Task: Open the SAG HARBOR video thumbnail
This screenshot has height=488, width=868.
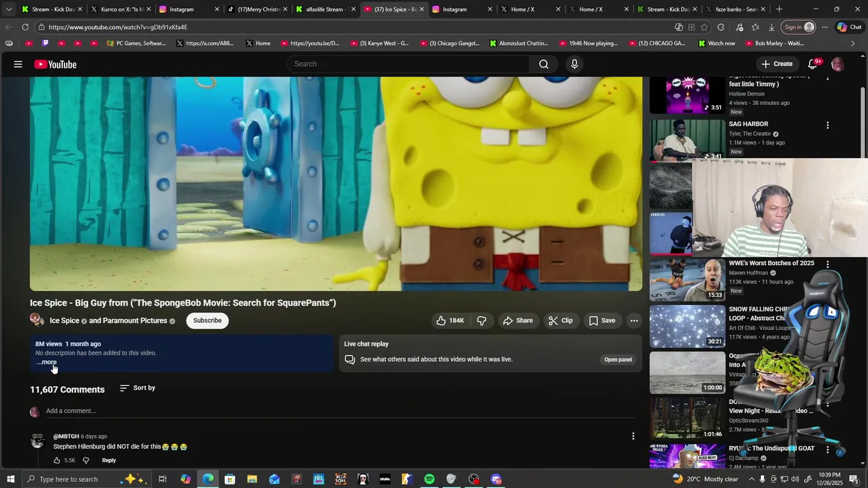Action: click(x=687, y=140)
